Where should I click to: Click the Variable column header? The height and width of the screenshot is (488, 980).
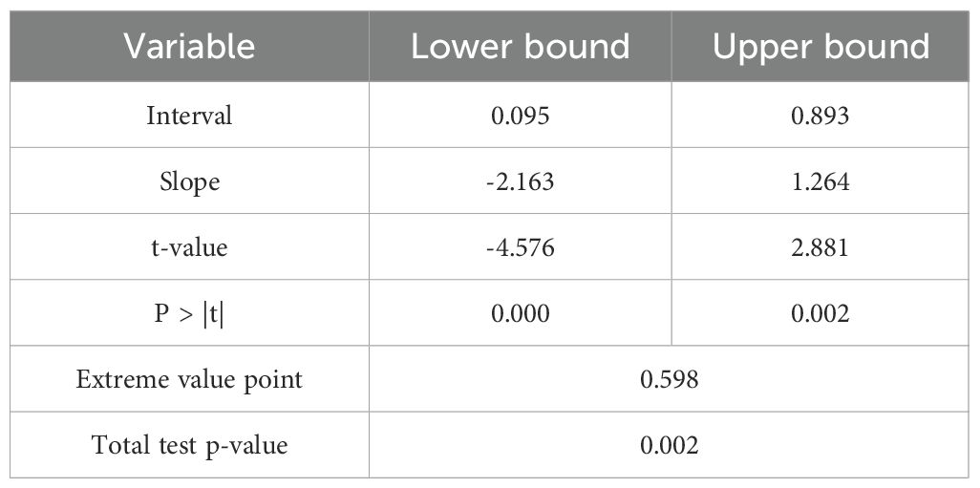[189, 47]
